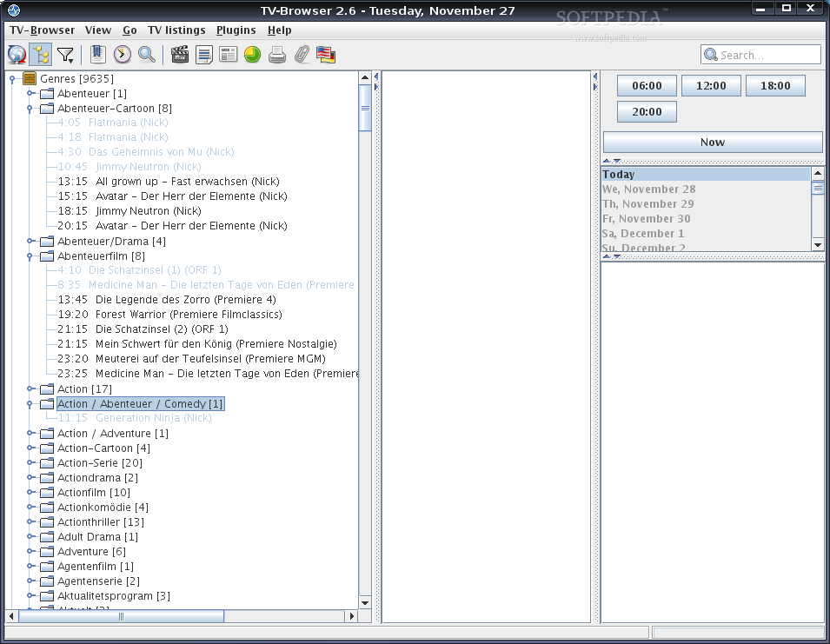Screen dimensions: 830x644
Task: Expand the Abenteuer/Drama [4] folder
Action: pyautogui.click(x=30, y=242)
